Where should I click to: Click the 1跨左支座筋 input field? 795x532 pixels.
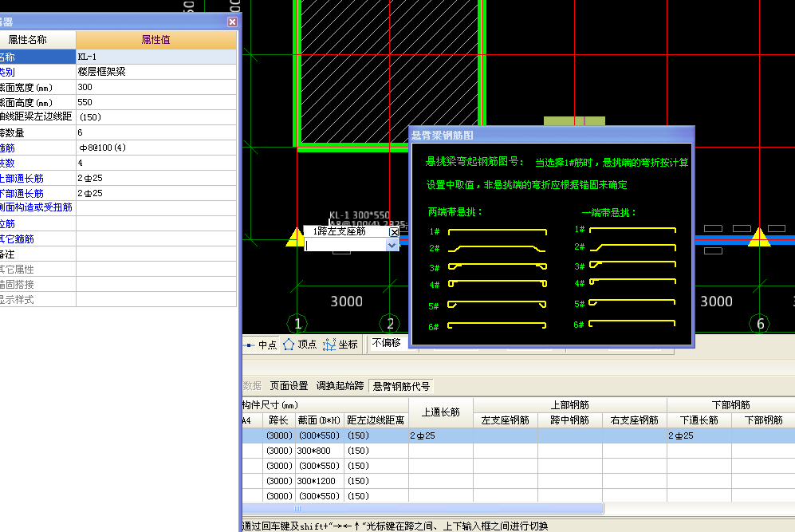click(346, 245)
